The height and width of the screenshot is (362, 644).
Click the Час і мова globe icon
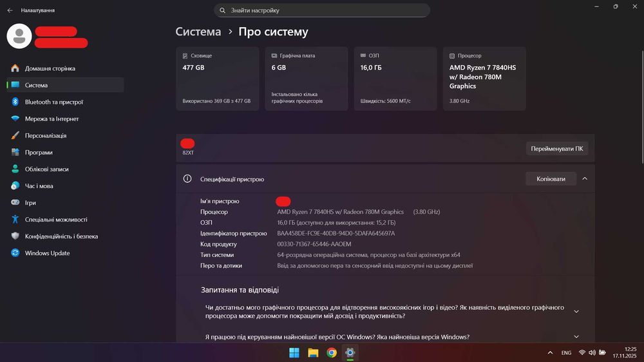click(15, 186)
